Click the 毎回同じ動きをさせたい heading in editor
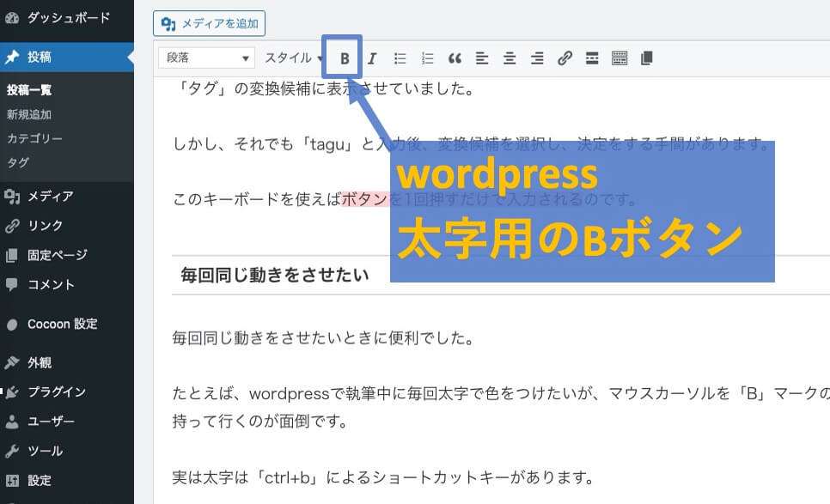 tap(275, 275)
